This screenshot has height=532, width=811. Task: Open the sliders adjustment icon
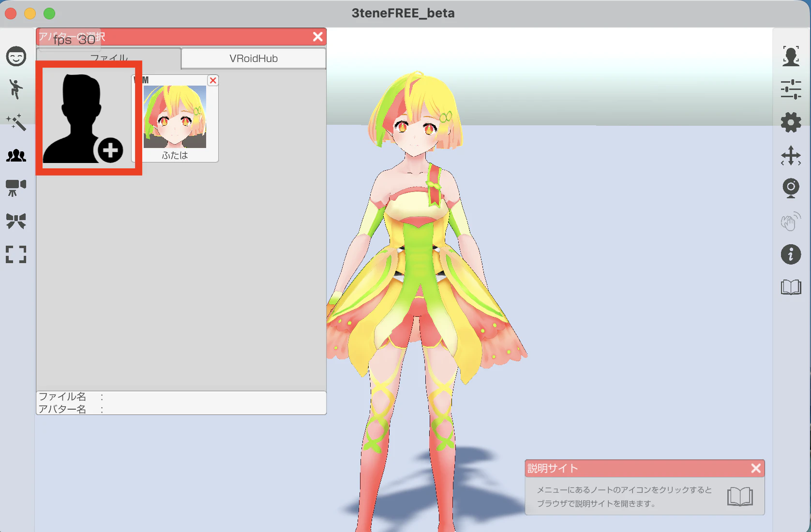click(791, 89)
